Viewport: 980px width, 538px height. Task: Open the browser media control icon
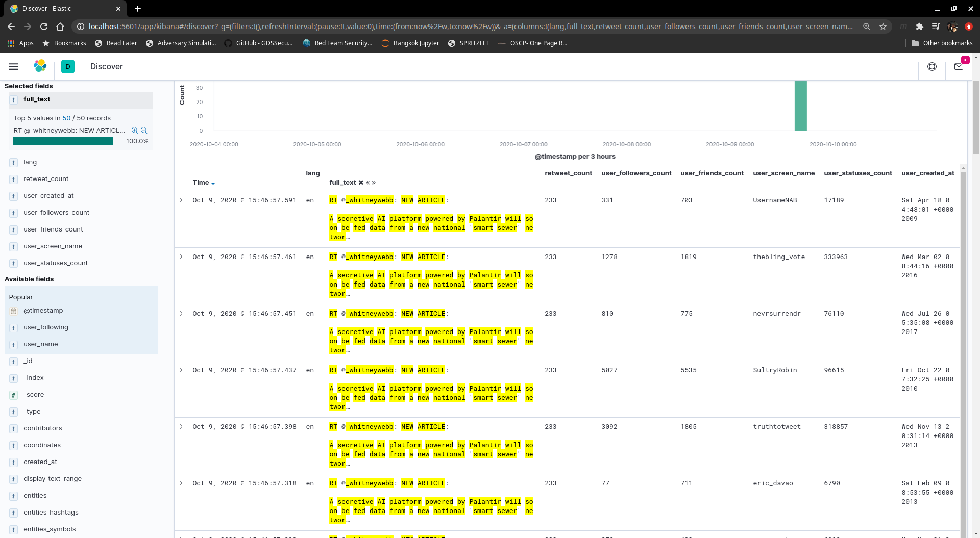(936, 27)
